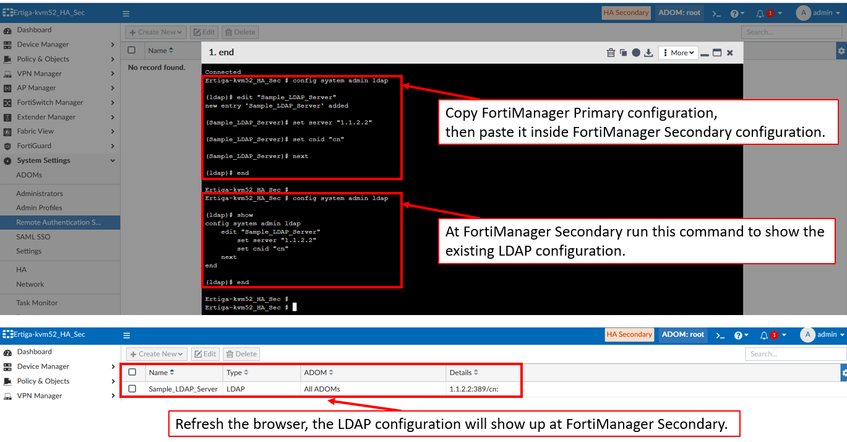Screen dimensions: 847x442
Task: Toggle hamburger menu in the Sample_LDAP_Server list view
Action: coord(126,336)
